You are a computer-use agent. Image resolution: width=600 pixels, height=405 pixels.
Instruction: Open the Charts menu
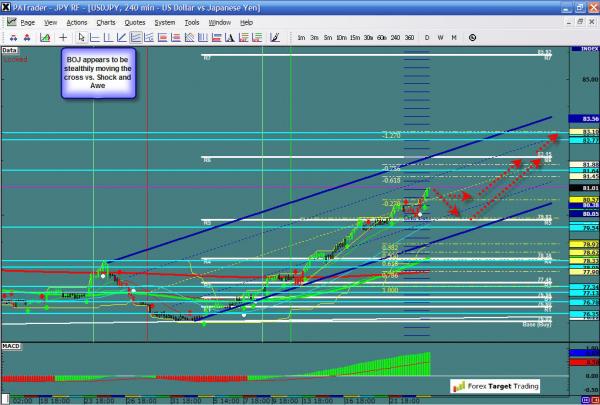coord(106,23)
